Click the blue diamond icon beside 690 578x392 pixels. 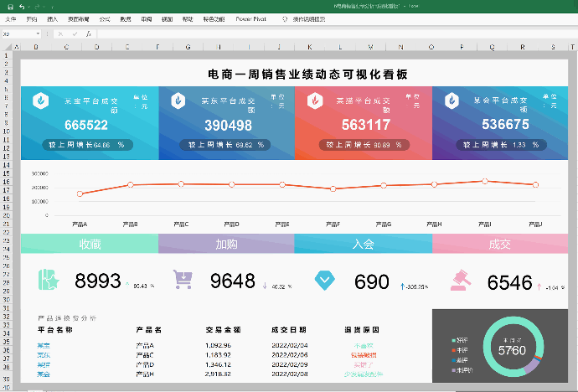pyautogui.click(x=323, y=281)
